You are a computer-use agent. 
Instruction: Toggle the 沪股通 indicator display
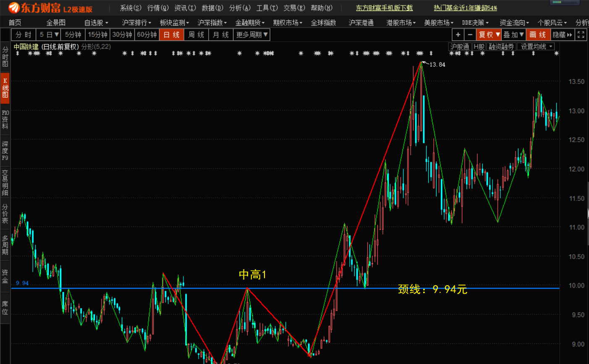click(460, 47)
